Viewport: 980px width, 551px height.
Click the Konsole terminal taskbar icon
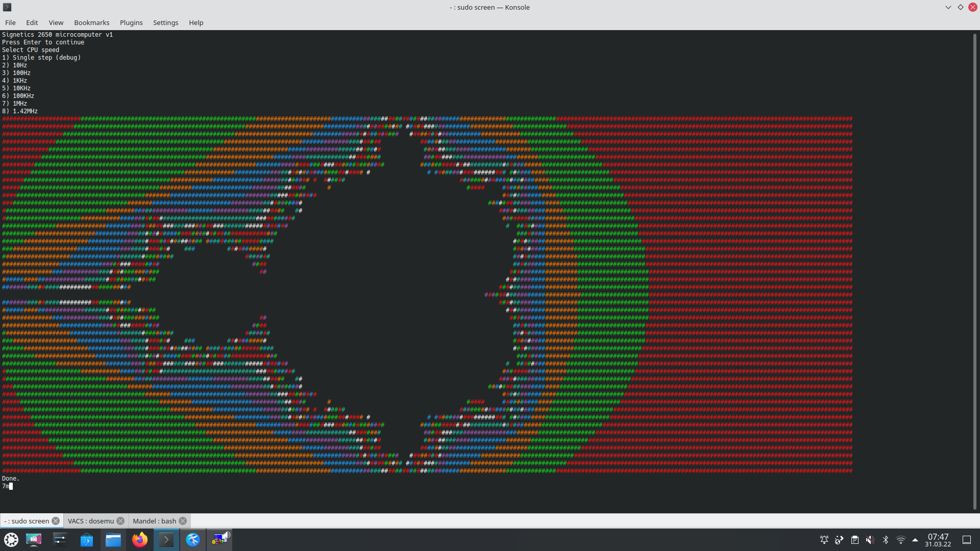tap(166, 539)
